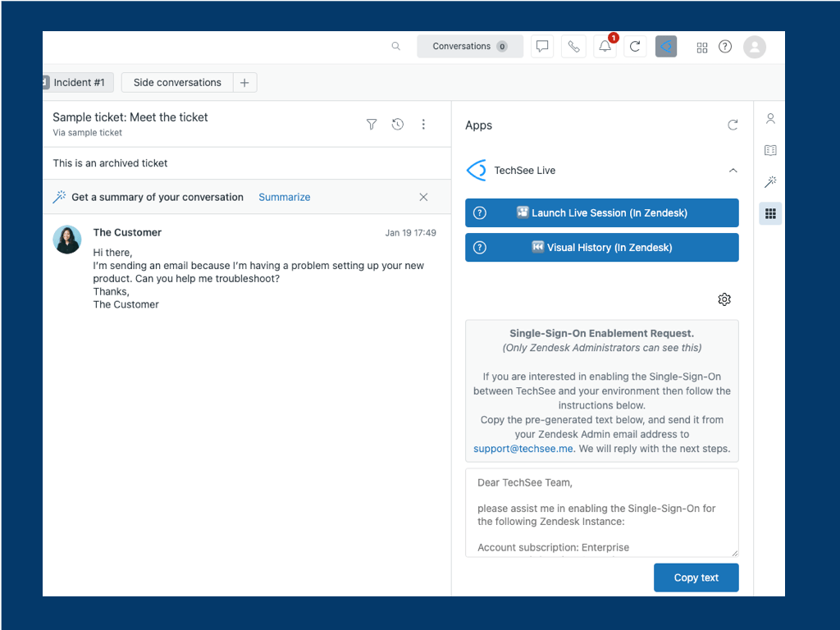This screenshot has width=840, height=630.
Task: Open the Conversations dropdown
Action: click(x=470, y=47)
